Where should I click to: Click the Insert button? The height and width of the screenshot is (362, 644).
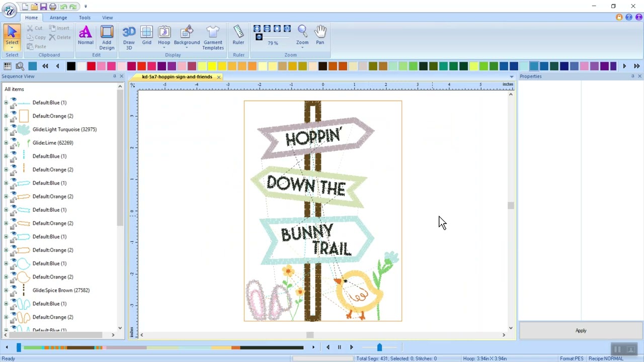click(x=59, y=28)
